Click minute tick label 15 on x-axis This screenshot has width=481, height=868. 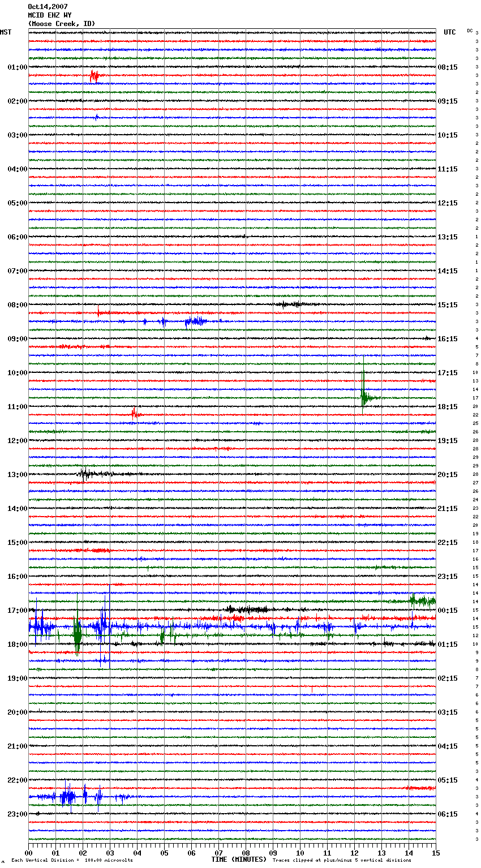coord(436,853)
